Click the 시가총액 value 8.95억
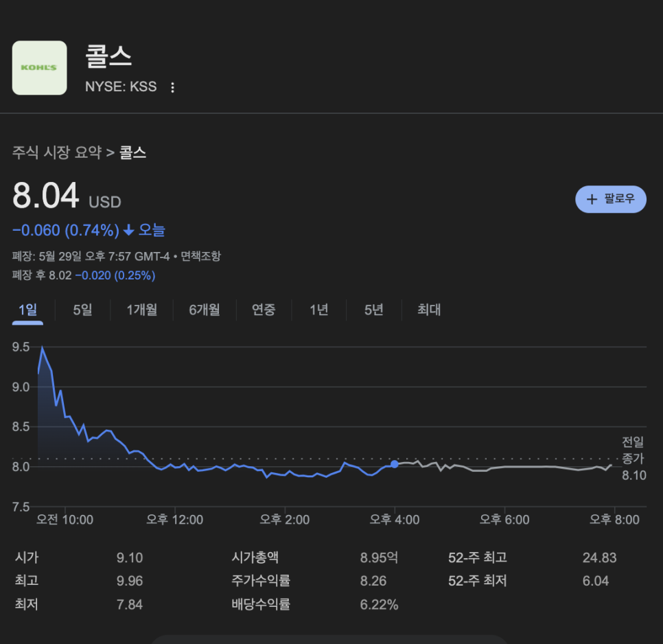This screenshot has height=644, width=663. tap(379, 557)
